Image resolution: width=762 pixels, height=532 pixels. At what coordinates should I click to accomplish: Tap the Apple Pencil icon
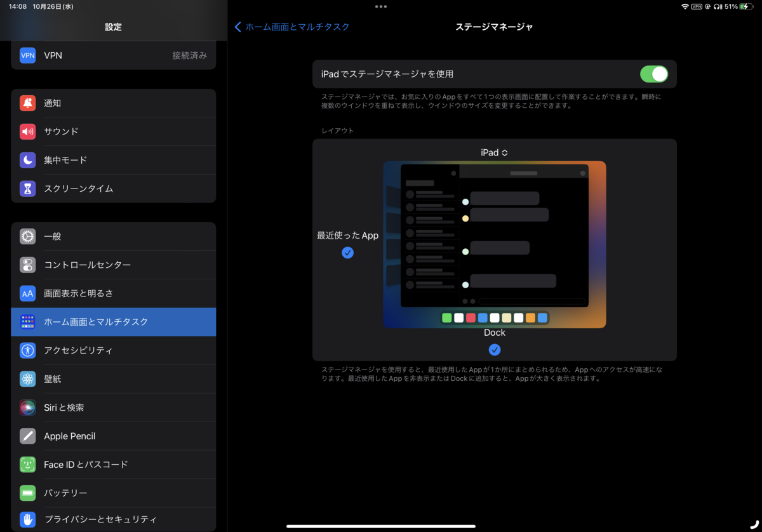27,436
